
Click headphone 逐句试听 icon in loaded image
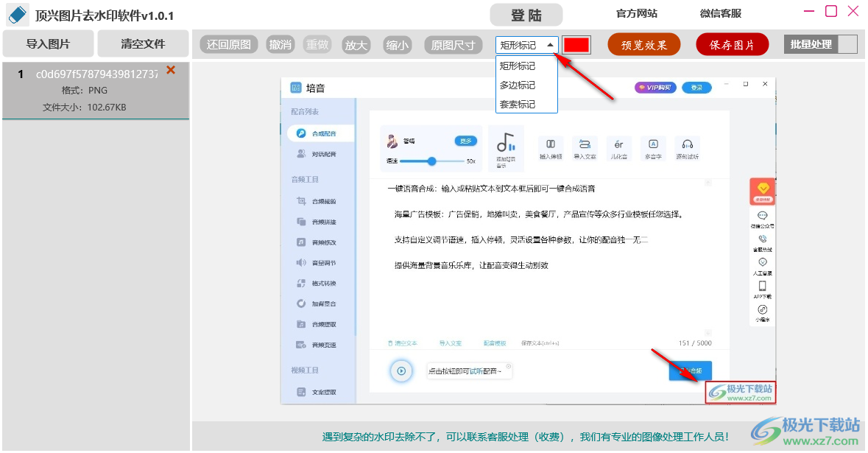(687, 148)
